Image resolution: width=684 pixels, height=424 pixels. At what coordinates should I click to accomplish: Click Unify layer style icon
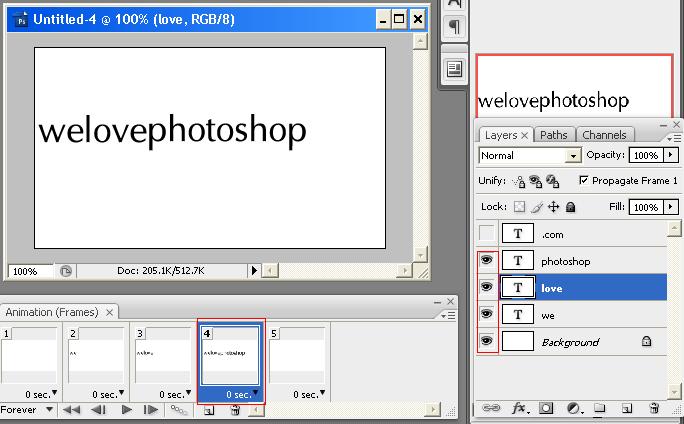[552, 181]
